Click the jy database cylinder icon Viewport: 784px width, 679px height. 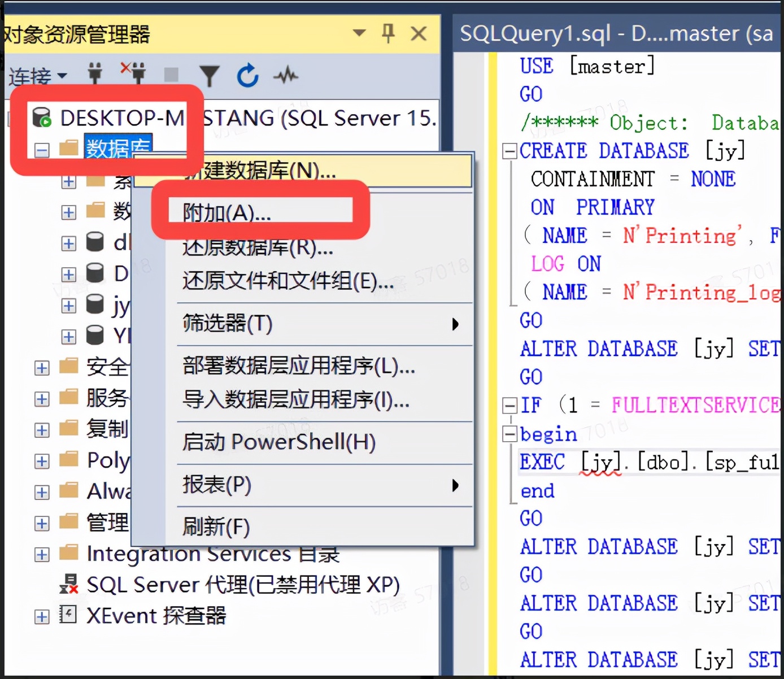click(x=95, y=304)
